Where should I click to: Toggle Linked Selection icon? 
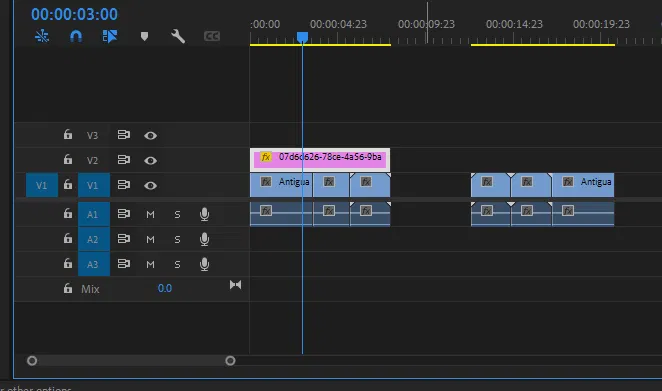coord(110,36)
